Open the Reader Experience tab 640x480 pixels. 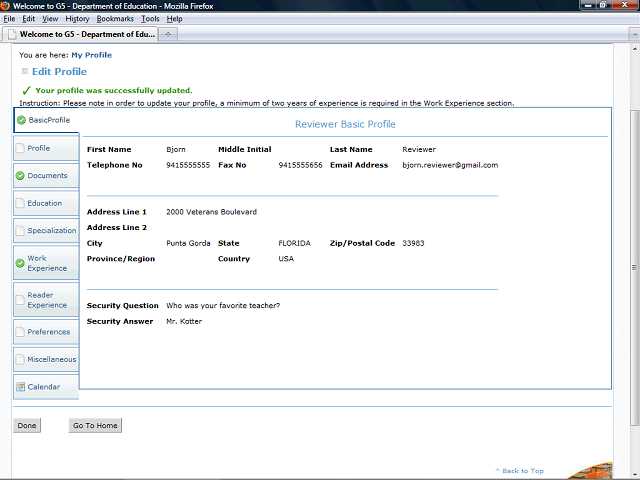[x=47, y=300]
